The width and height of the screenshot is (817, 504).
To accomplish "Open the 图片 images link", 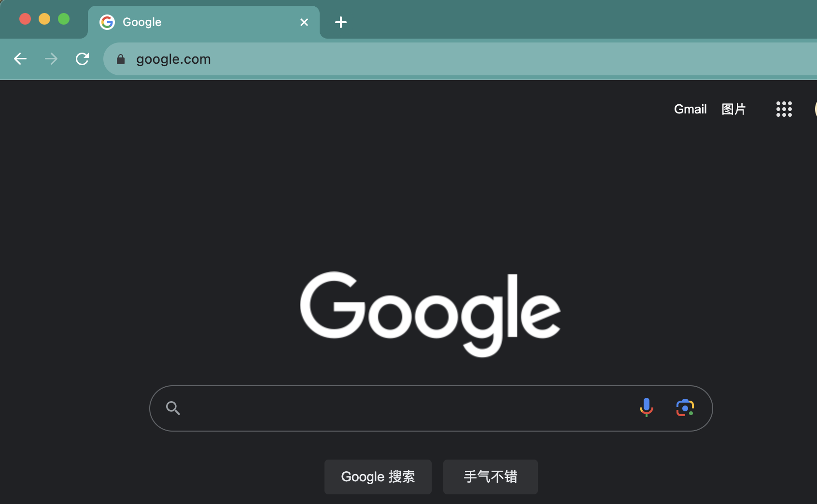I will [x=733, y=109].
